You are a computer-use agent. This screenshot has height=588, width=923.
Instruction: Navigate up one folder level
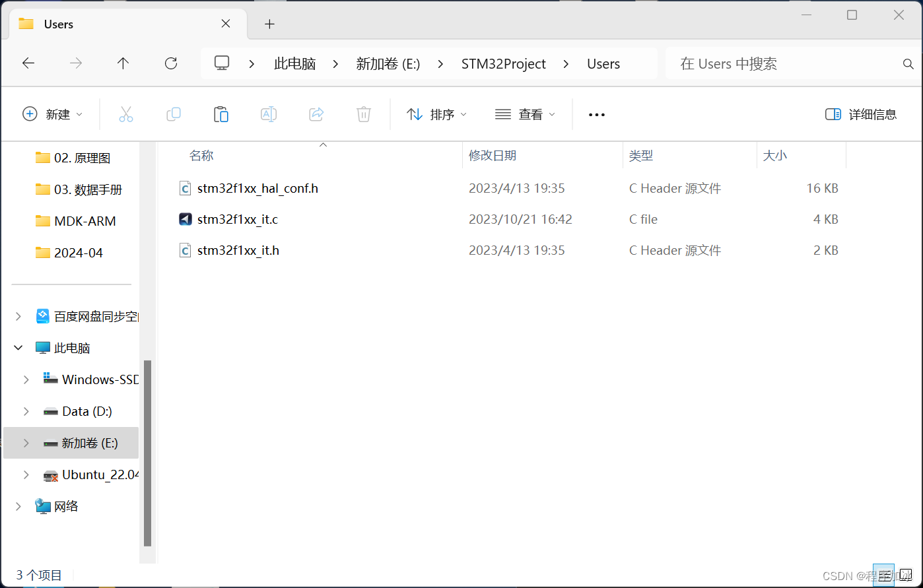(123, 63)
